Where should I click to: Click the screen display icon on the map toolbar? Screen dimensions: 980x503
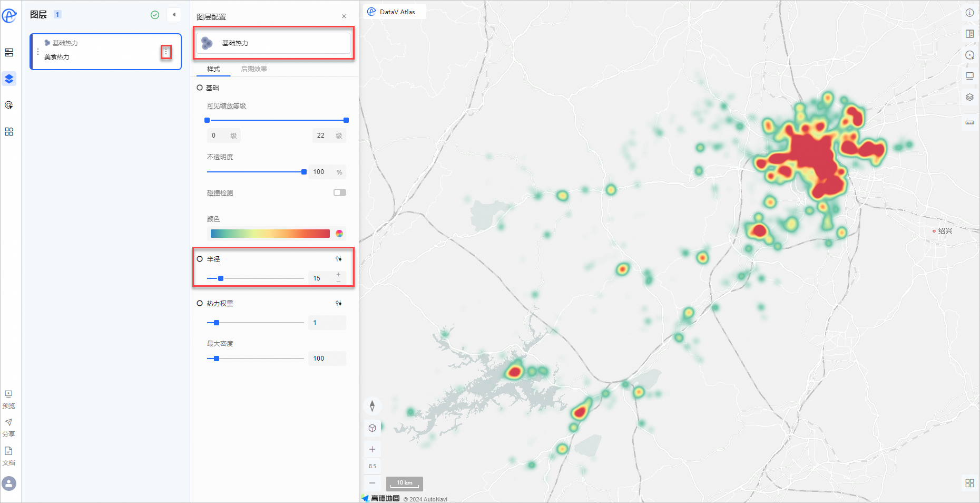pos(969,76)
